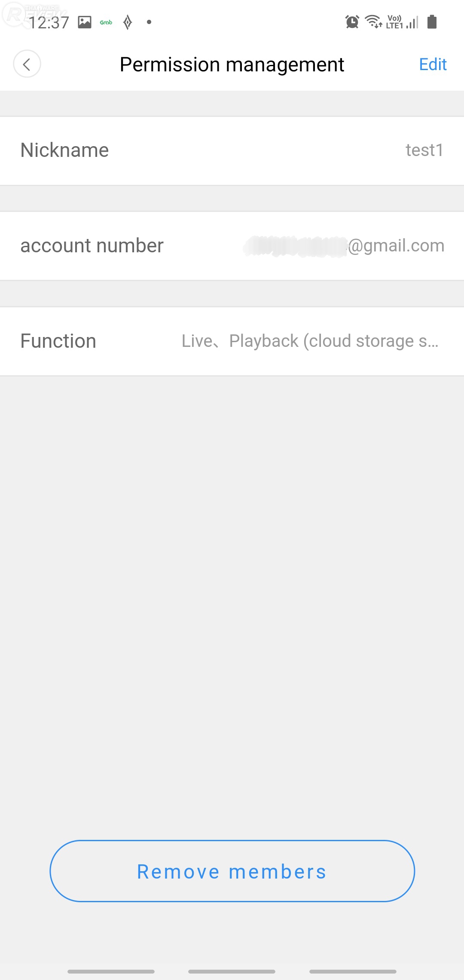This screenshot has width=464, height=980.
Task: Tap the battery status icon
Action: (x=432, y=21)
